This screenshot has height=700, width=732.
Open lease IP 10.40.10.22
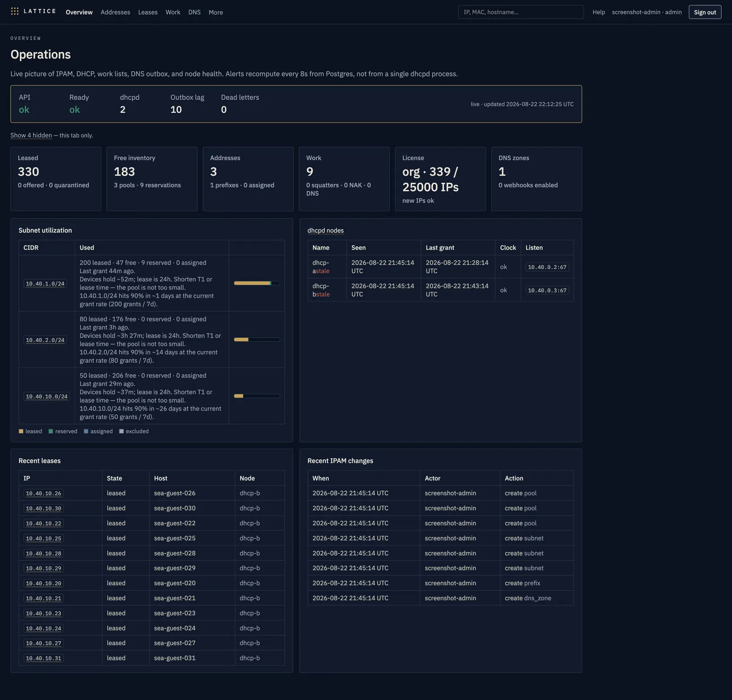pos(44,524)
